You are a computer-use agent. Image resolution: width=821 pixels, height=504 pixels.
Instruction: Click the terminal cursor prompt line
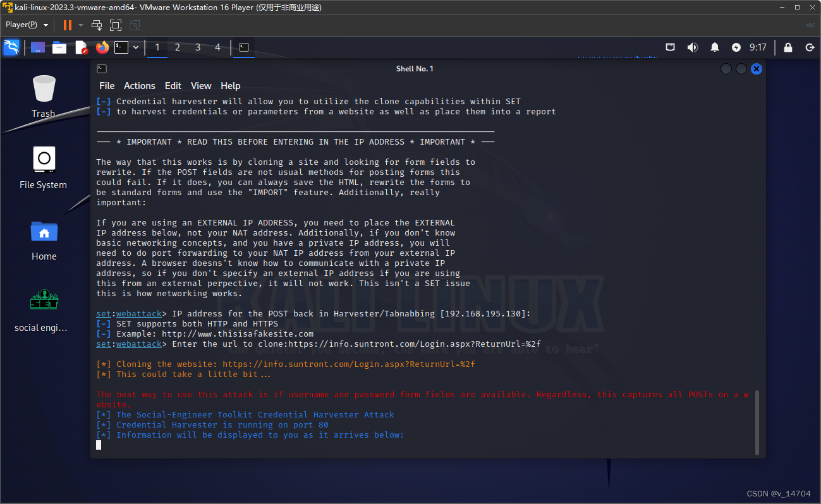point(99,445)
